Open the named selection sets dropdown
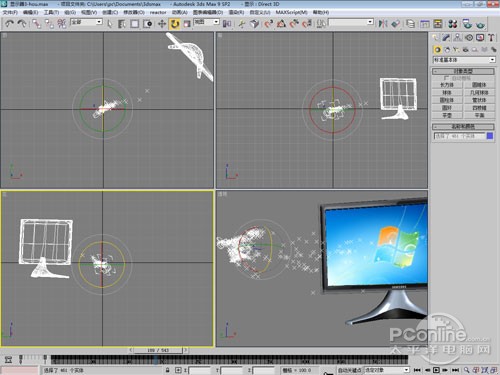Image resolution: width=500 pixels, height=375 pixels. coord(351,22)
